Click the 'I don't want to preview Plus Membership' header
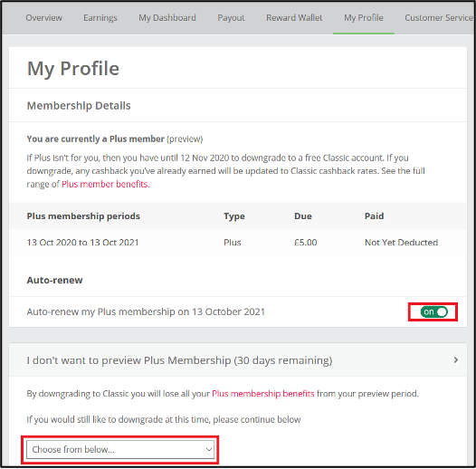 238,360
